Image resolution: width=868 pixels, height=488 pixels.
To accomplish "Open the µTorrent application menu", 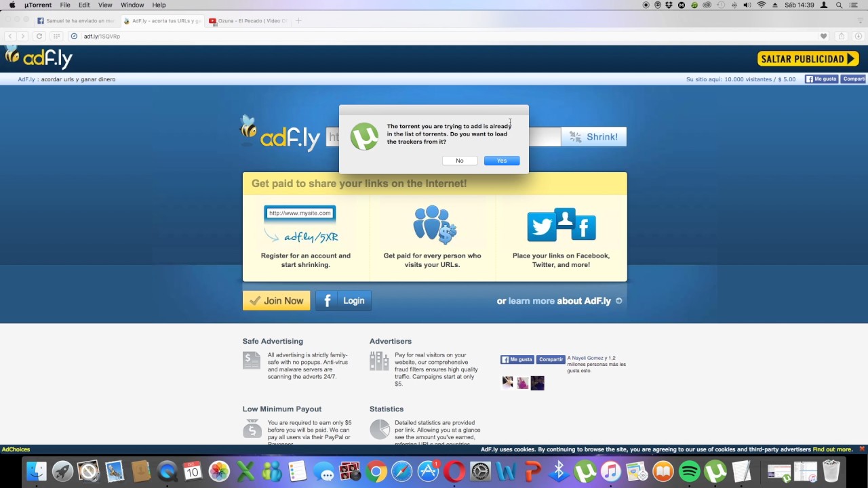I will coord(38,5).
